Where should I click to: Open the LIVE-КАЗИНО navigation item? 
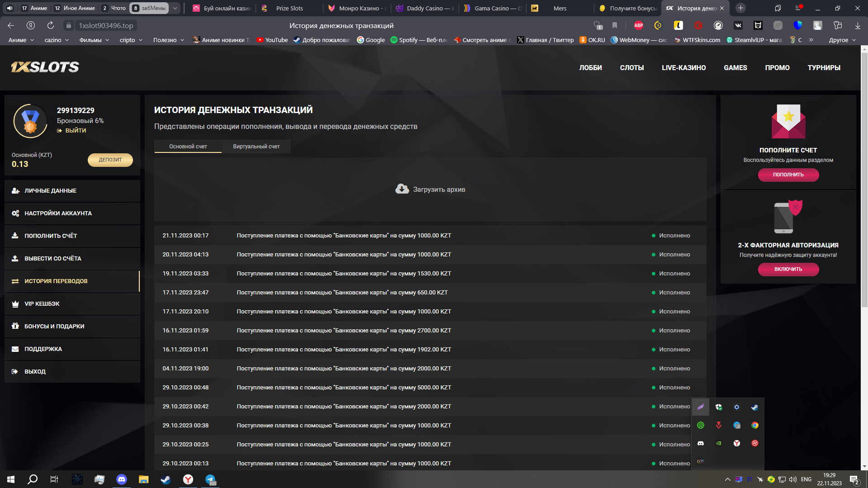click(683, 68)
